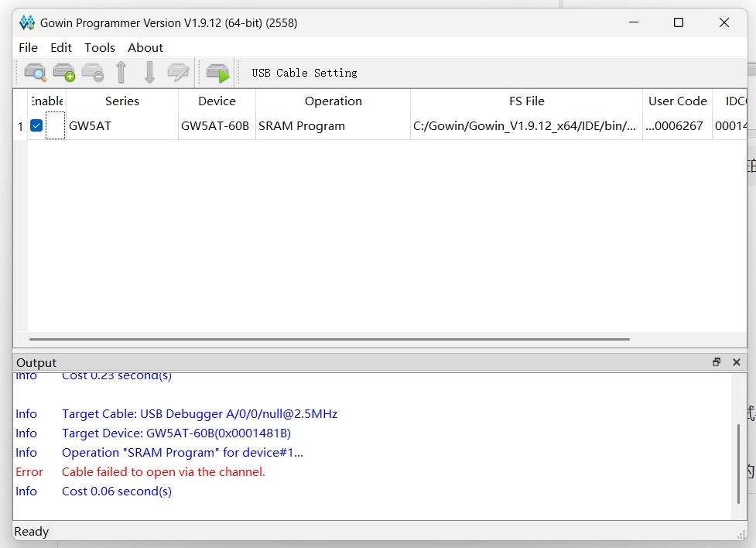Close the Output panel
The image size is (756, 548).
point(736,361)
